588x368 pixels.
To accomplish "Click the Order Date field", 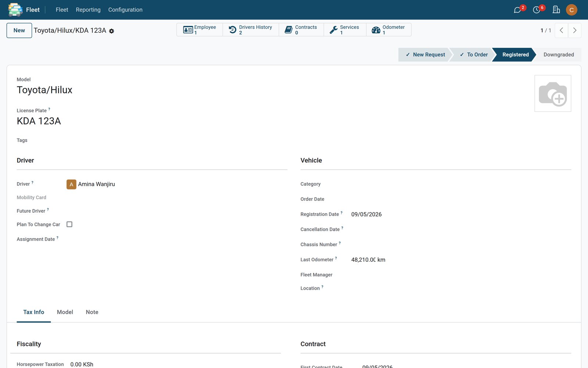I will pyautogui.click(x=461, y=199).
